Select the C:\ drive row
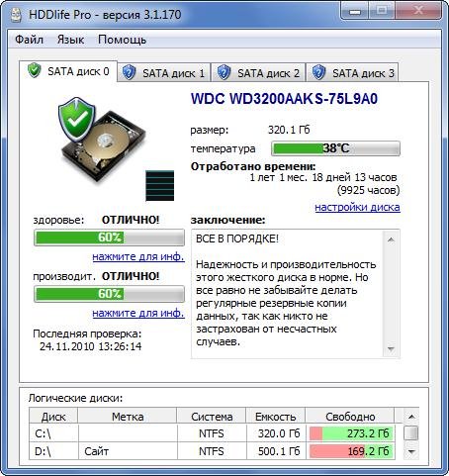Screen dimensions: 449x476 212,433
